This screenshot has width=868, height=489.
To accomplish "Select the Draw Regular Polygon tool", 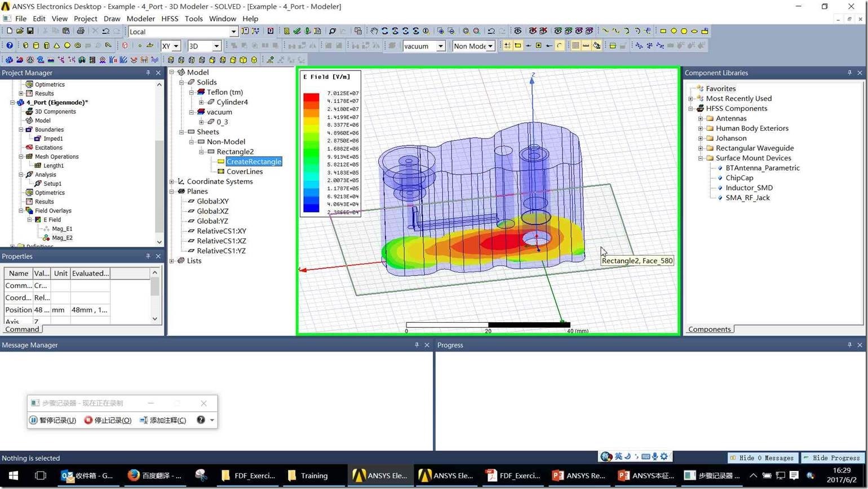I will click(684, 31).
